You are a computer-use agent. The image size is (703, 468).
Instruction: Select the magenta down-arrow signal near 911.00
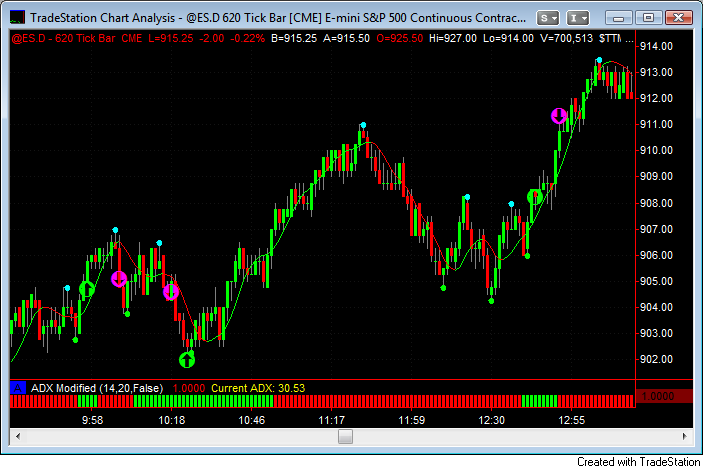pyautogui.click(x=559, y=116)
